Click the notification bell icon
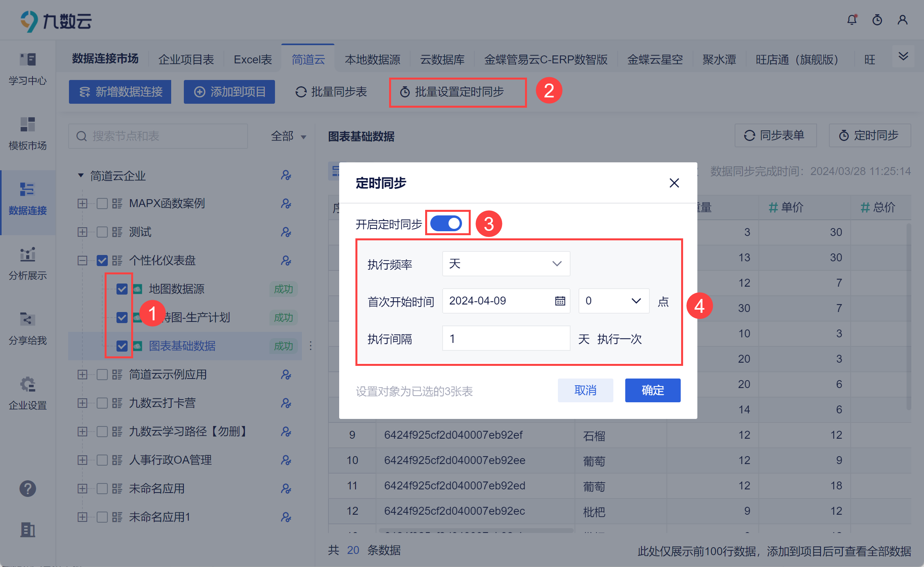 (851, 20)
